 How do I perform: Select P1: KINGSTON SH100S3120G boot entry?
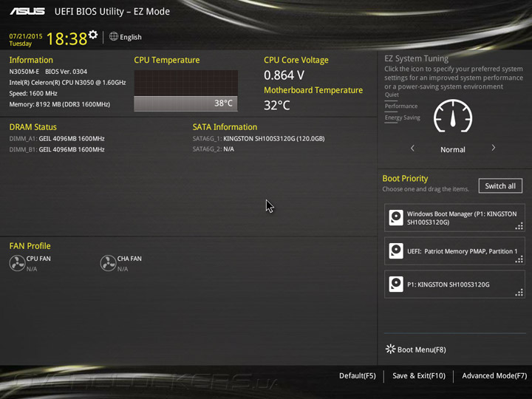454,284
